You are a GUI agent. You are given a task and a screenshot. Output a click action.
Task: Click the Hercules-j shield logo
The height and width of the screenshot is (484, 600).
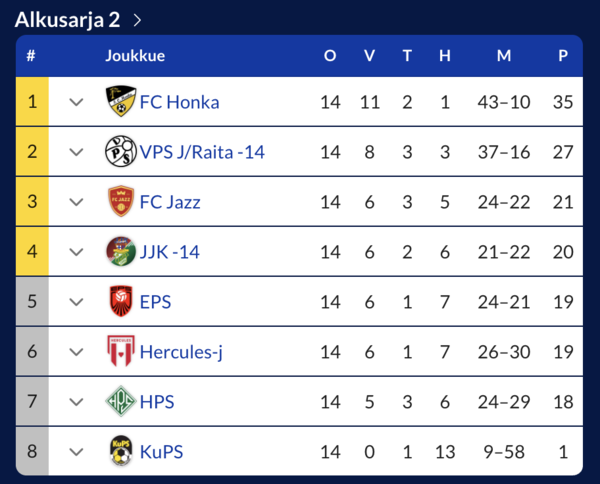(x=121, y=352)
